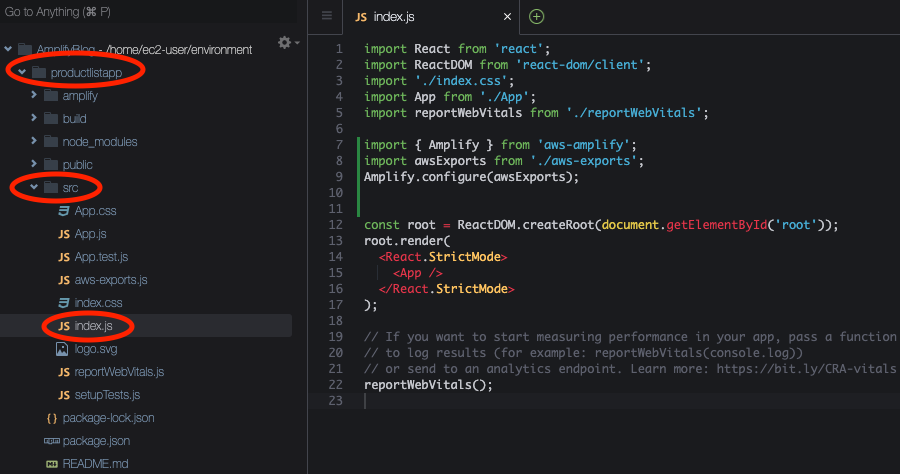Select the amplify folder
Viewport: 900px width, 474px height.
click(80, 96)
